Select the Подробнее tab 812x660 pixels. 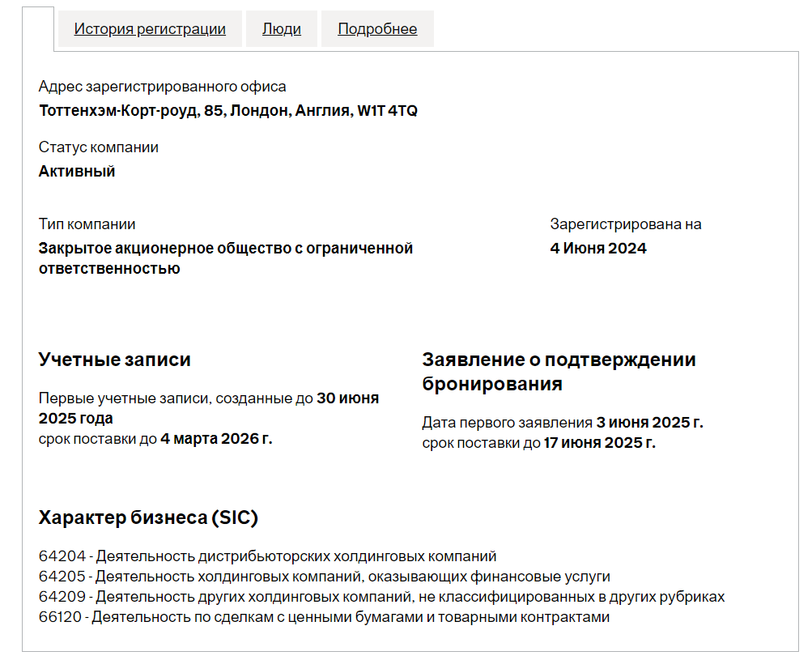pos(377,29)
